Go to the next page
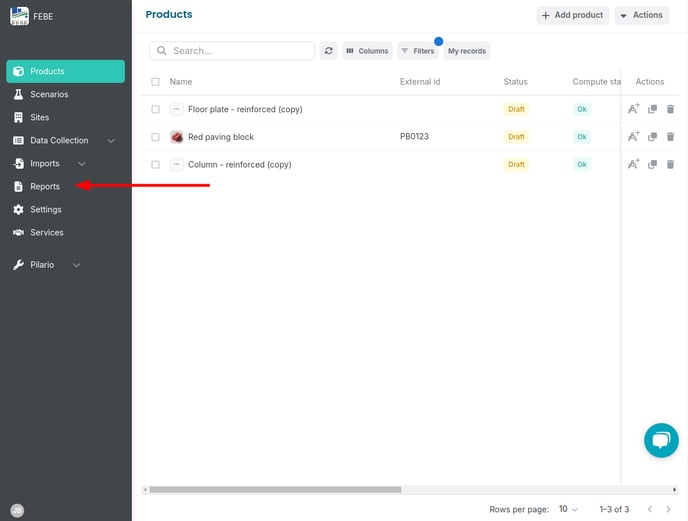Viewport: 688px width, 521px height. 668,509
